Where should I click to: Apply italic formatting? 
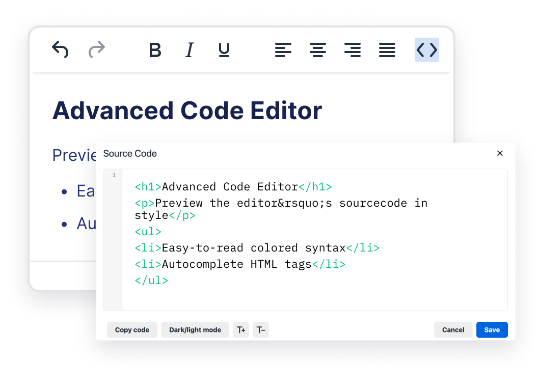click(x=189, y=50)
